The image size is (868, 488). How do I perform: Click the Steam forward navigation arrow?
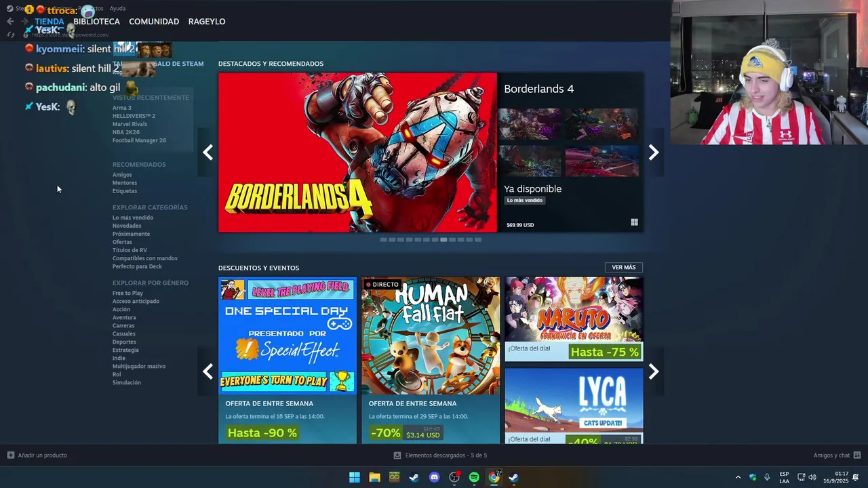click(x=24, y=22)
